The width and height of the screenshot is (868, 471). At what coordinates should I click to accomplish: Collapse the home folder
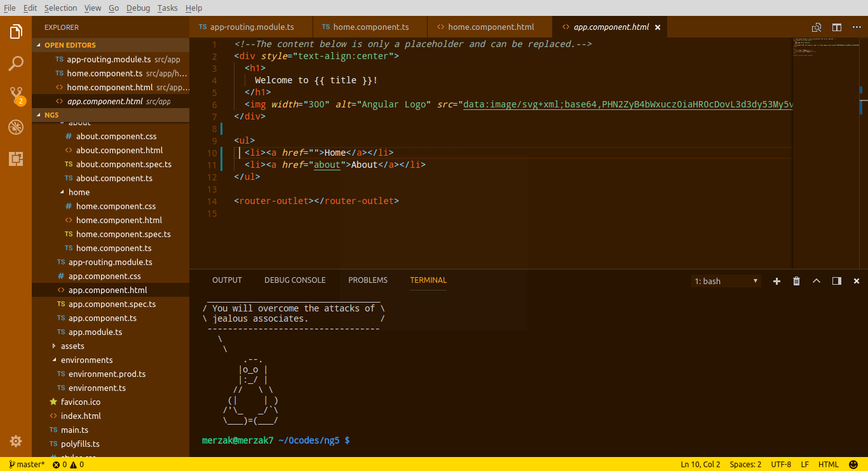(x=62, y=192)
